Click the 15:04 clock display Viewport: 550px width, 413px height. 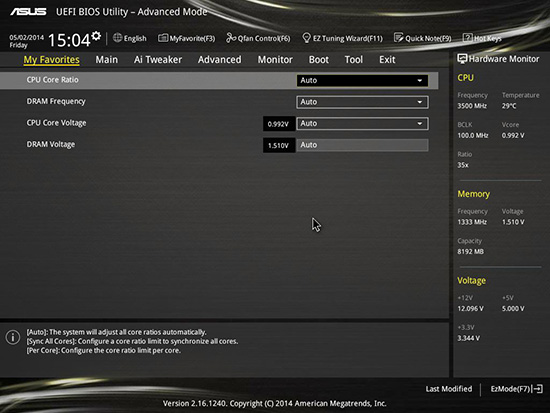tap(69, 40)
